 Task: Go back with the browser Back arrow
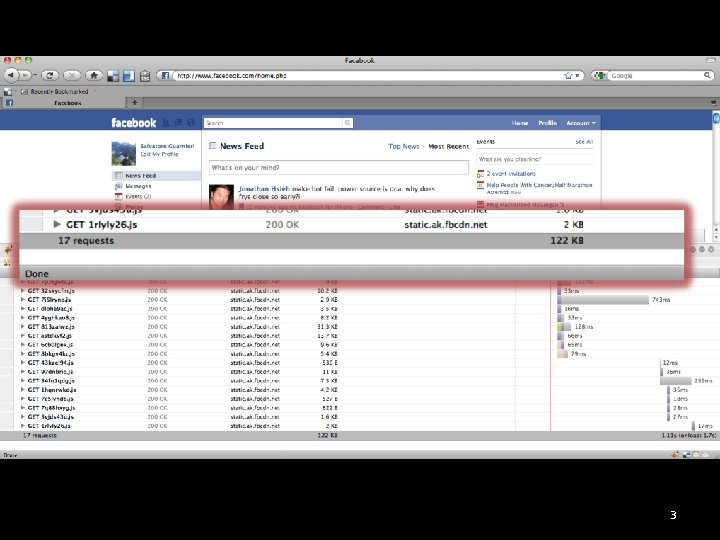point(11,75)
